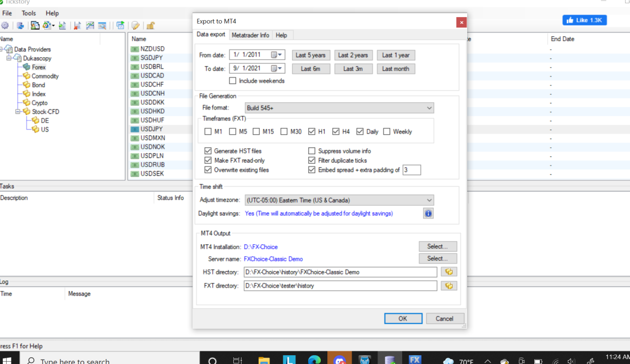Screen dimensions: 630x364
Task: Click the launch MT4 windows toolbar icon
Action: [x=120, y=25]
